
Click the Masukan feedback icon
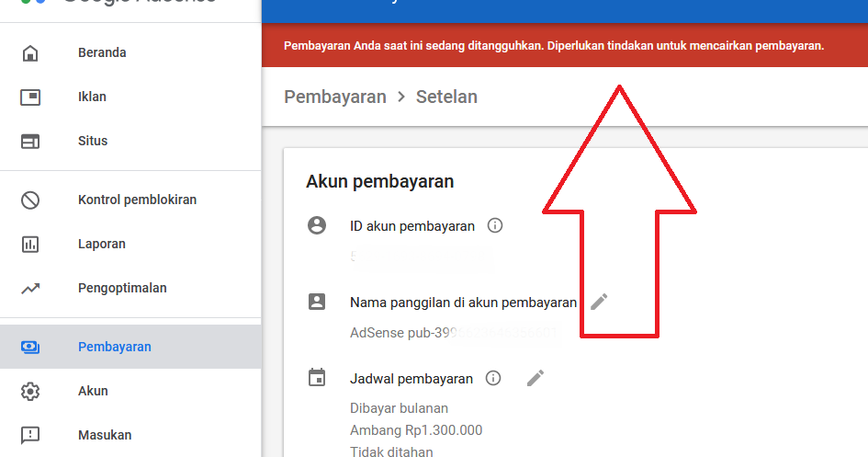30,436
